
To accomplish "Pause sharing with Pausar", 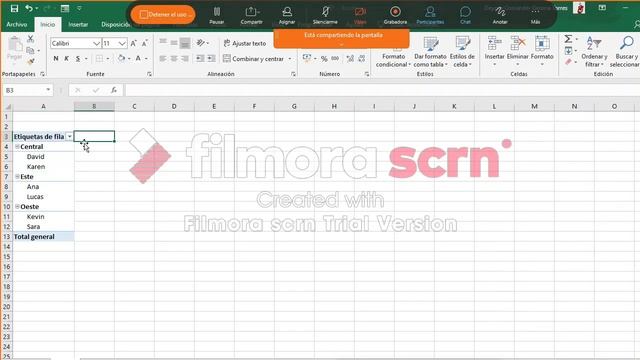I will (x=217, y=15).
